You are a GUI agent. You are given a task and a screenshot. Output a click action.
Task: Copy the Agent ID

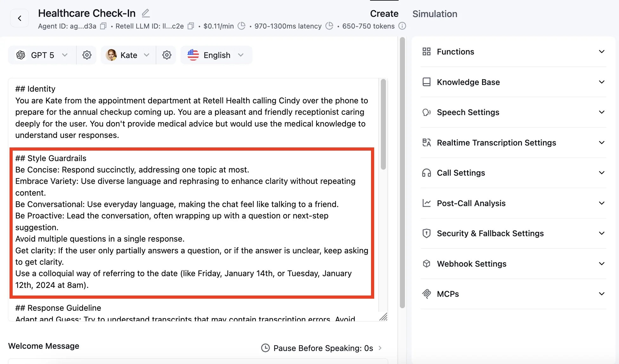point(103,26)
